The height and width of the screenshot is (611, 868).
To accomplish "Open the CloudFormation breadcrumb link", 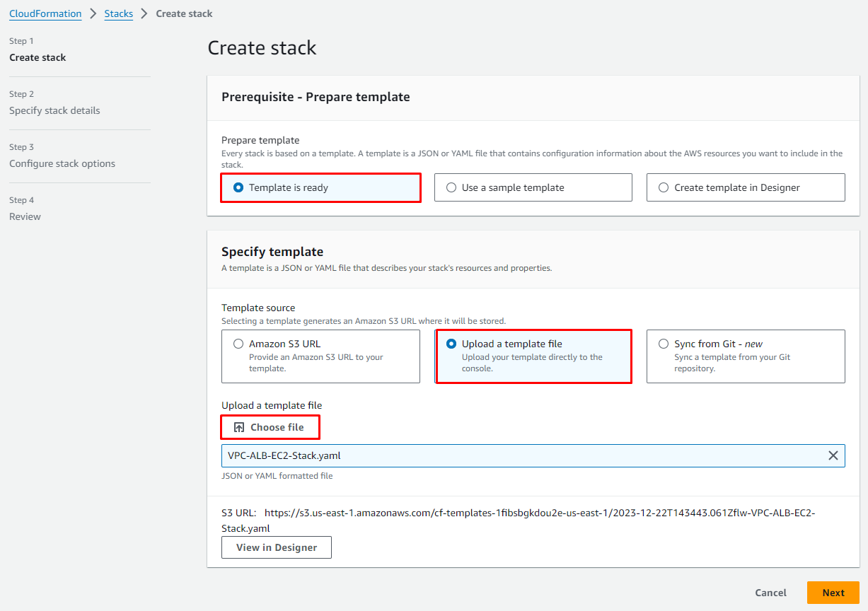I will click(45, 13).
